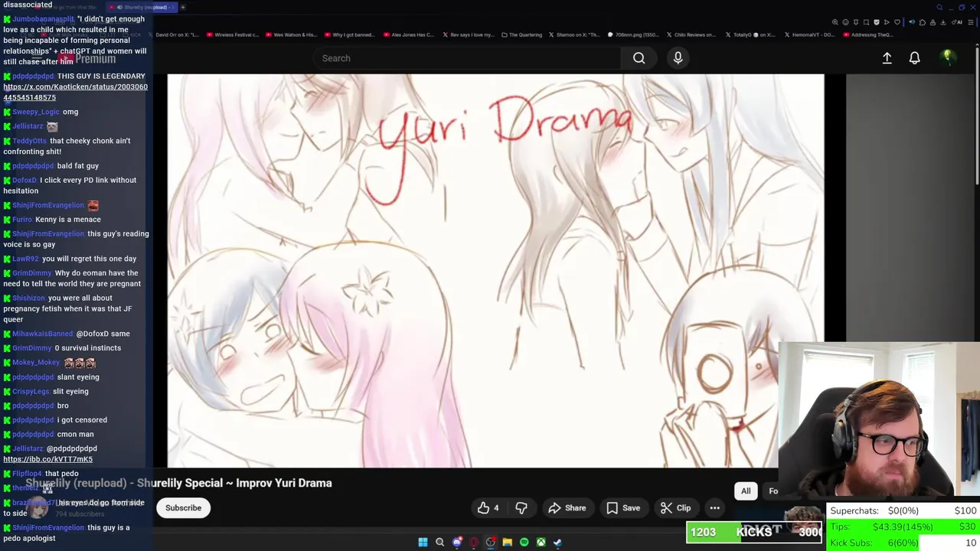
Task: Open Steam from the taskbar
Action: click(x=557, y=542)
